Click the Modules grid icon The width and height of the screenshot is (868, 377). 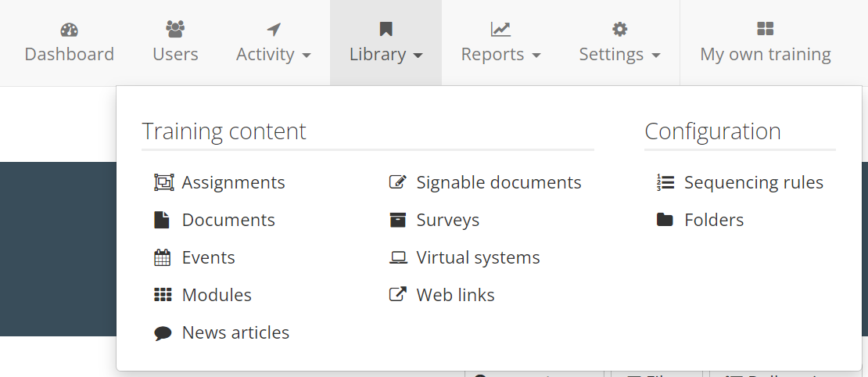tap(163, 296)
